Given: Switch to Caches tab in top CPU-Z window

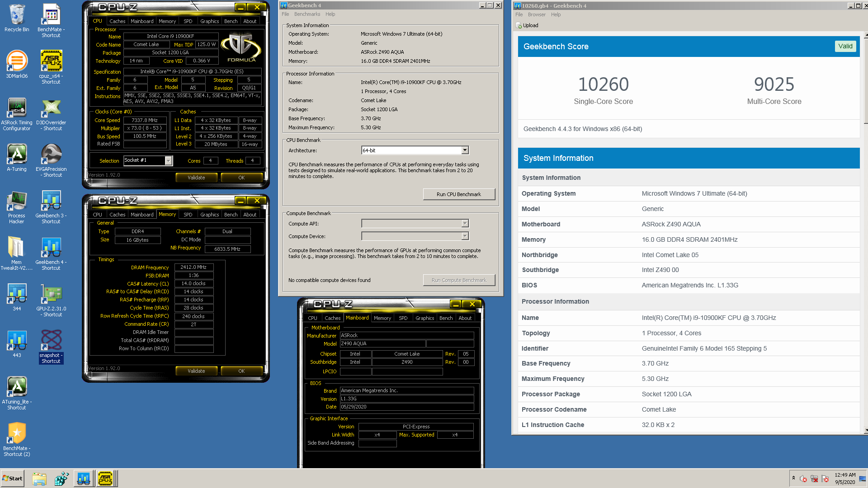Looking at the screenshot, I should [117, 21].
